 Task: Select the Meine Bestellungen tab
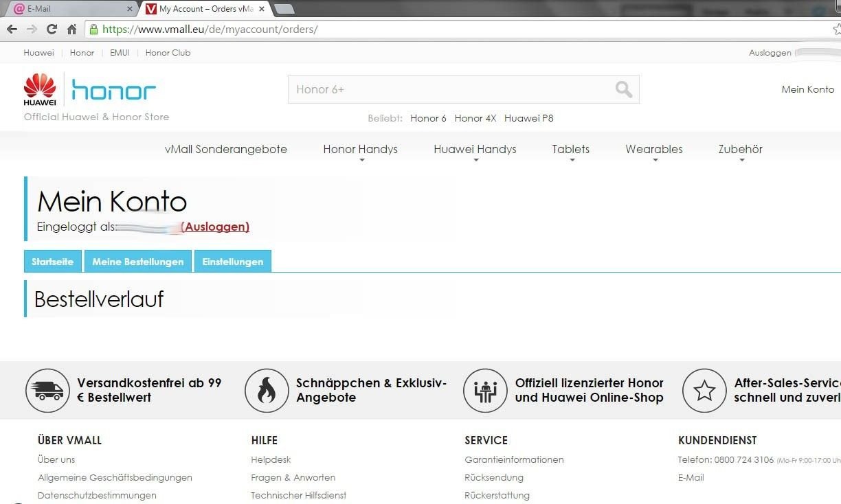[138, 262]
